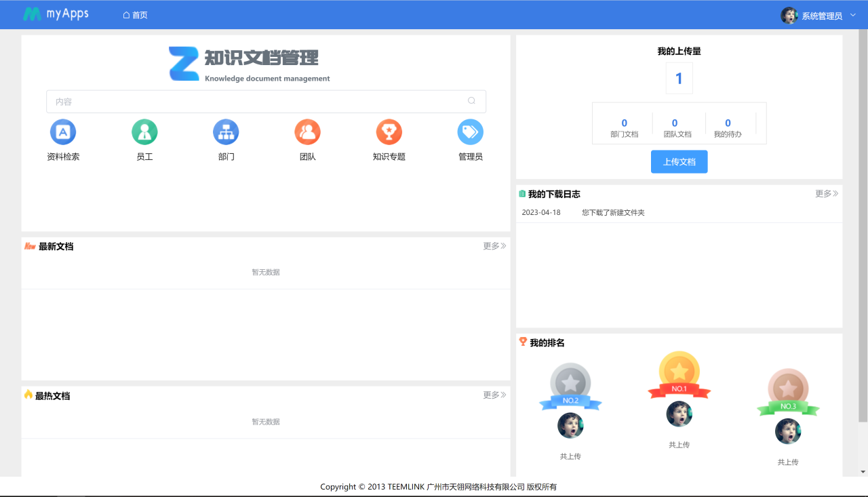Select 首页 in the top navigation
The height and width of the screenshot is (497, 868).
tap(135, 14)
